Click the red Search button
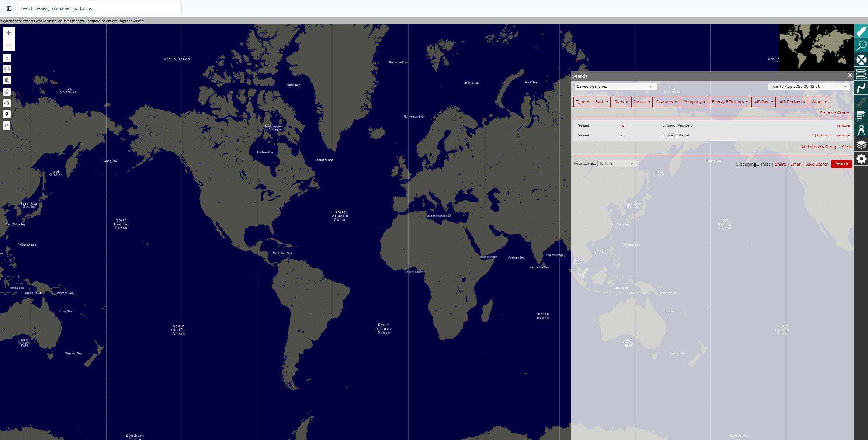 [x=841, y=164]
